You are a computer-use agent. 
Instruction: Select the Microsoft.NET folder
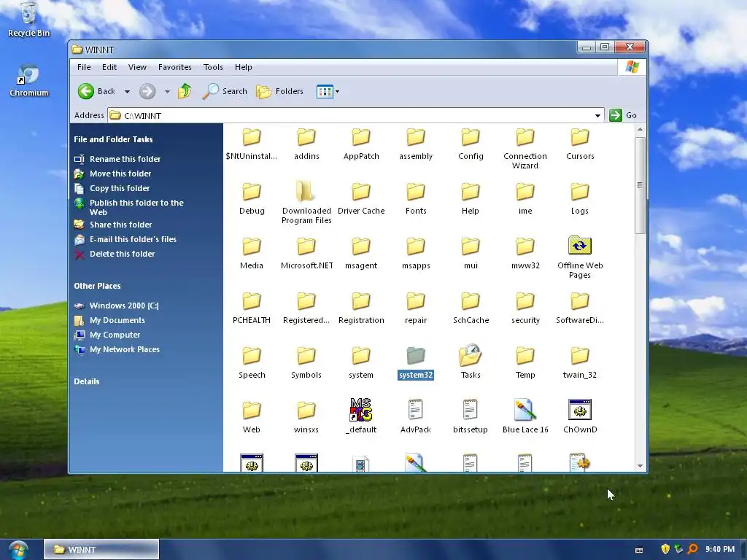(306, 253)
